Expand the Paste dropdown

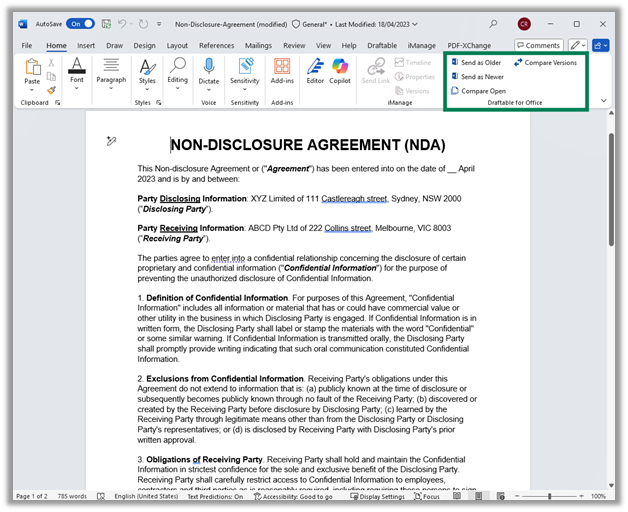point(32,88)
